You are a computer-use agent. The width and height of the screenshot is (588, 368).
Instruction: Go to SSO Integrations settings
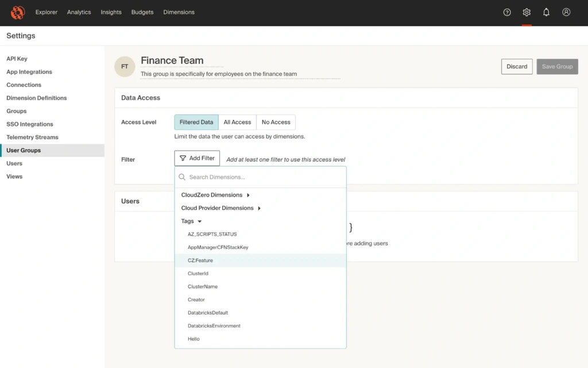pyautogui.click(x=30, y=124)
